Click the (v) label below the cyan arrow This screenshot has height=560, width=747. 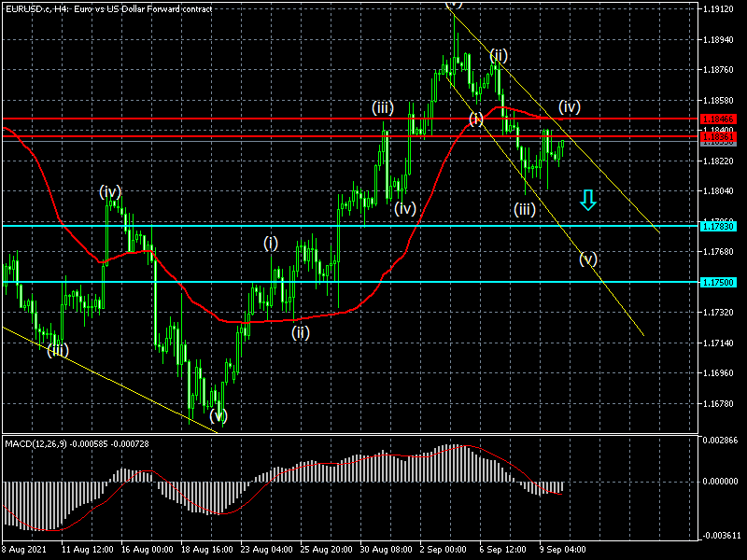click(x=587, y=259)
